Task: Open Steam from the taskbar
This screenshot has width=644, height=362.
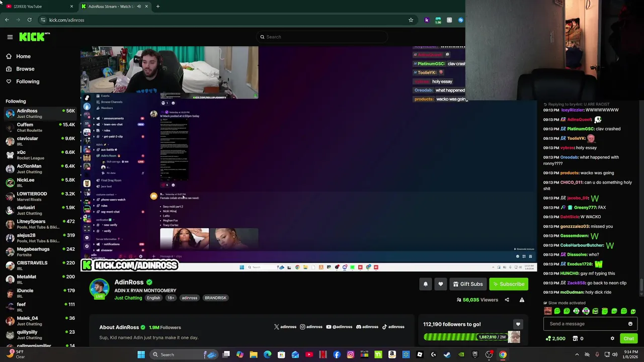Action: pyautogui.click(x=447, y=354)
